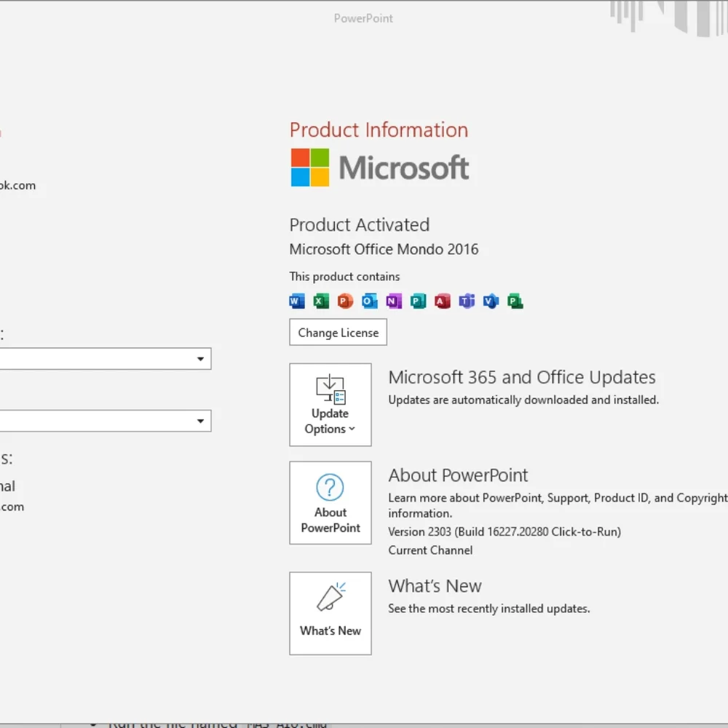Click the Excel app icon
The image size is (728, 728).
click(321, 301)
